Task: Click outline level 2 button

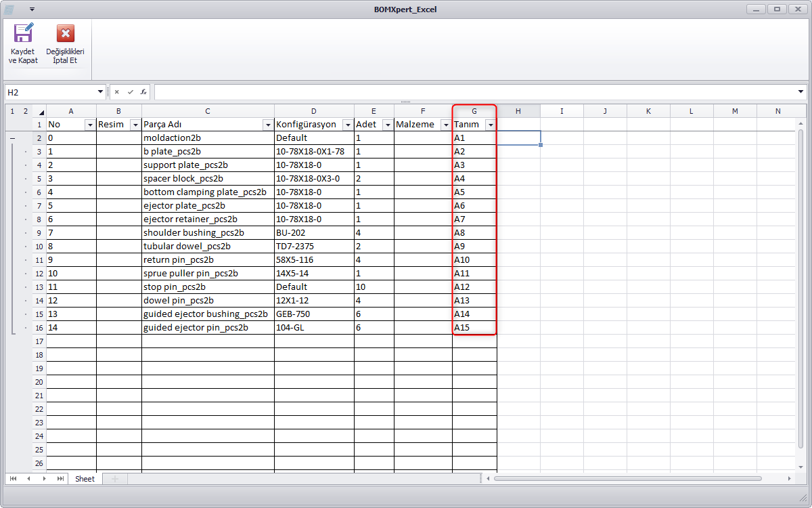Action: (x=25, y=111)
